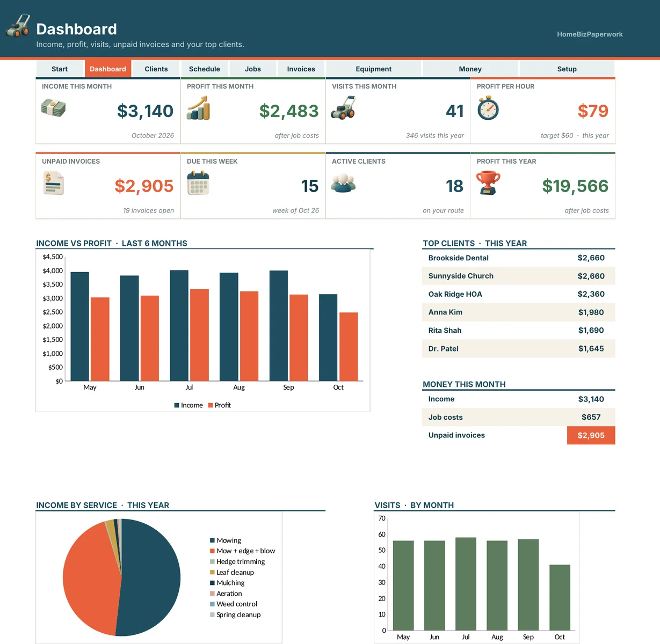Screen dimensions: 660x644
Task: Click the Mow + edge + blow legend entry
Action: 242,551
